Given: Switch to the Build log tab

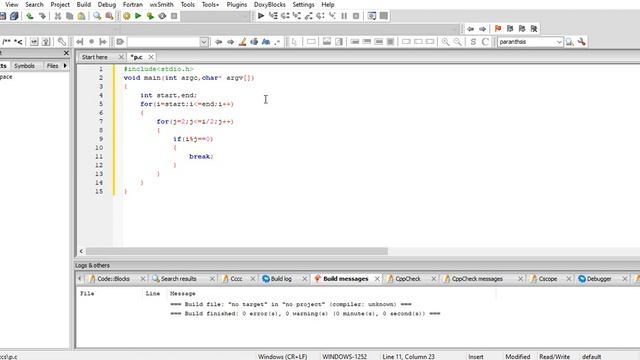Looking at the screenshot, I should (x=281, y=279).
